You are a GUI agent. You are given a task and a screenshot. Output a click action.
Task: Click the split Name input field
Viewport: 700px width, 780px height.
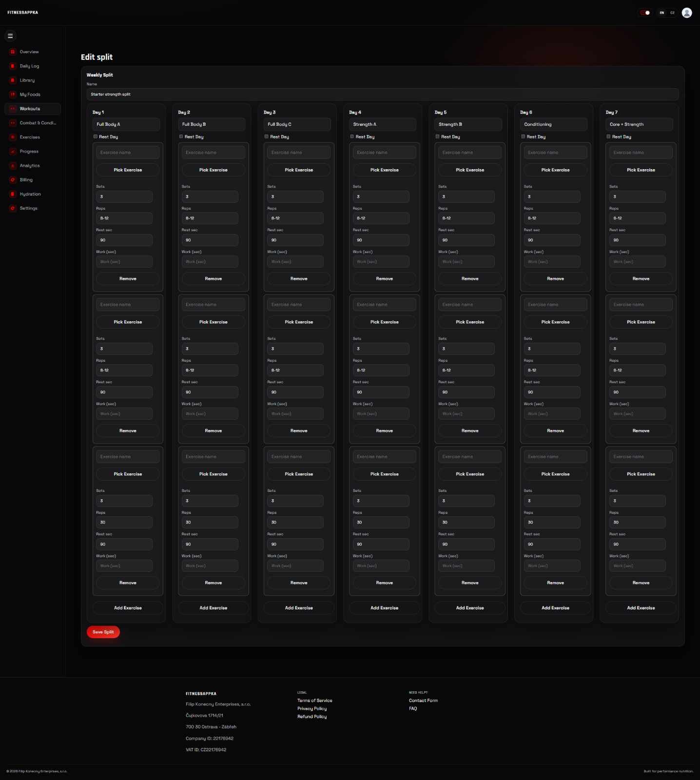tap(383, 95)
